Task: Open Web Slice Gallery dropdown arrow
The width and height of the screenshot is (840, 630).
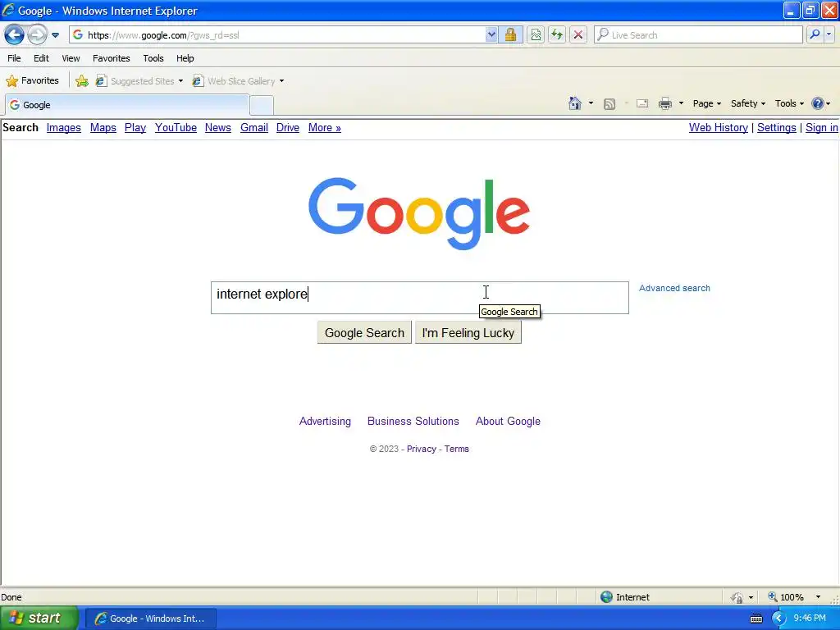Action: tap(282, 81)
